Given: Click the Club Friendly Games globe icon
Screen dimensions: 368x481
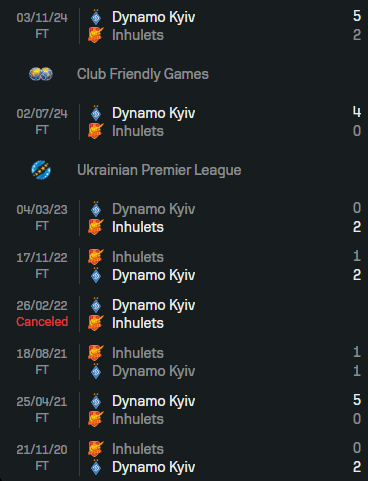Looking at the screenshot, I should tap(41, 74).
